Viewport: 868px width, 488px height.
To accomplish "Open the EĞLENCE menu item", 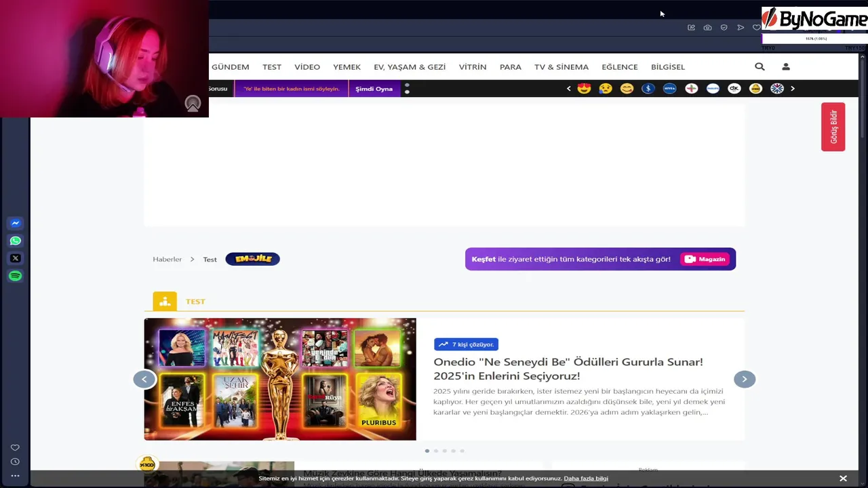I will tap(620, 67).
